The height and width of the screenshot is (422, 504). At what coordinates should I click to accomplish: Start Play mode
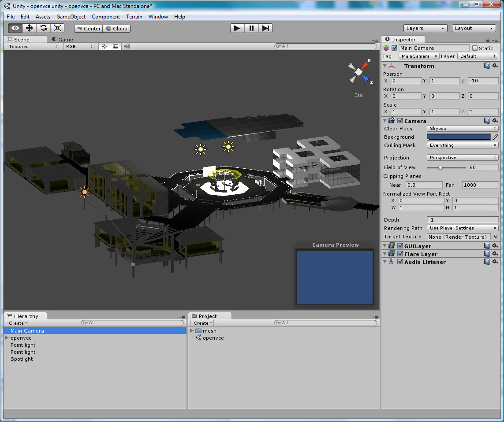click(237, 28)
